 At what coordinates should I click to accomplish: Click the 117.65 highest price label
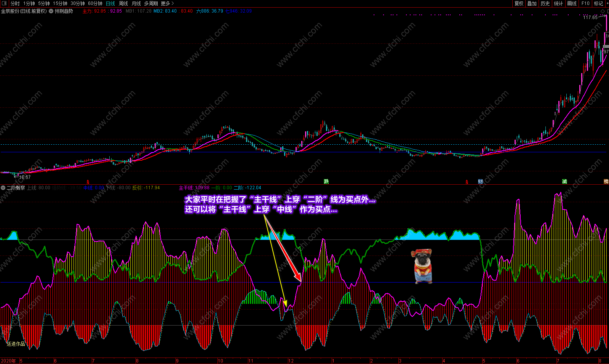point(590,17)
